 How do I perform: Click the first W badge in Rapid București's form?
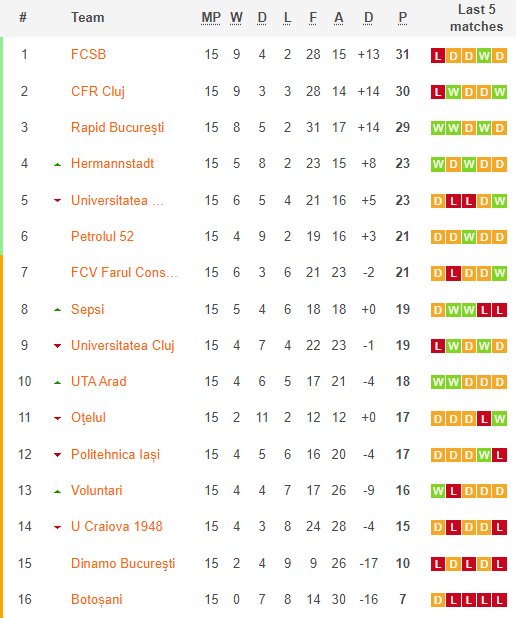pyautogui.click(x=438, y=128)
